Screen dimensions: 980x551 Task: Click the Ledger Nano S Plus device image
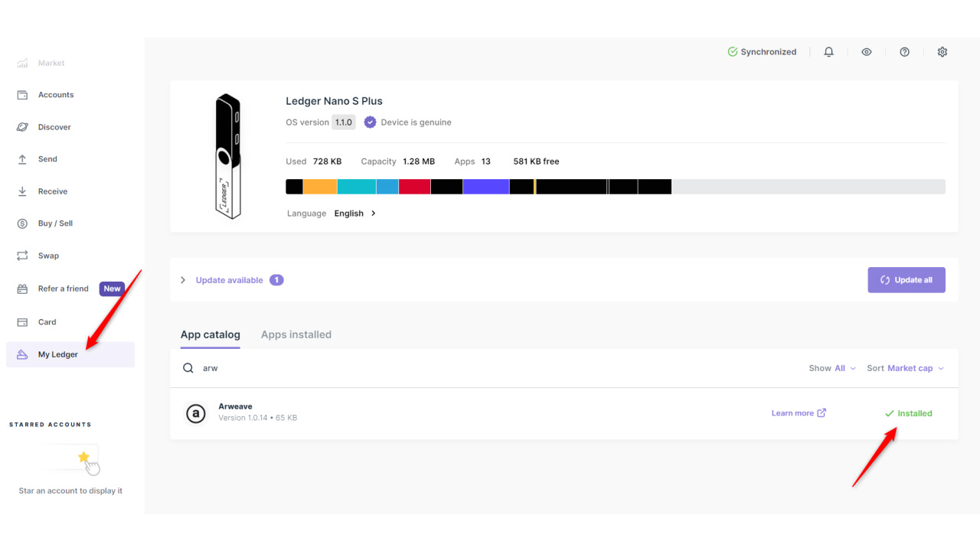[x=227, y=156]
